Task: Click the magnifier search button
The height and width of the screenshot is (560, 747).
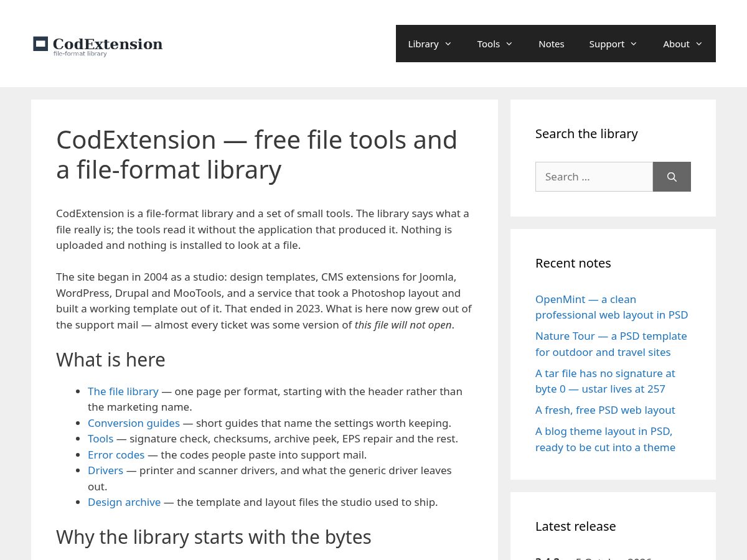Action: [672, 177]
